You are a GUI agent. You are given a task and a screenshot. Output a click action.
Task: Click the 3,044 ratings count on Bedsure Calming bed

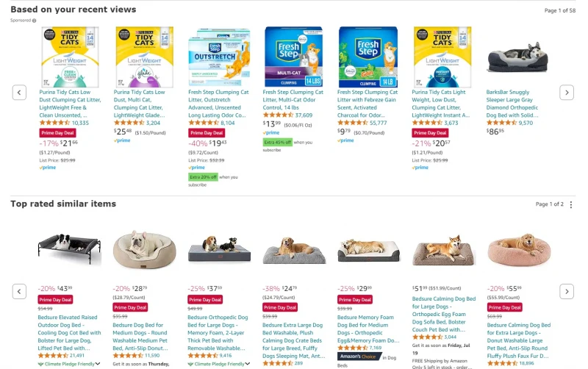click(x=451, y=337)
